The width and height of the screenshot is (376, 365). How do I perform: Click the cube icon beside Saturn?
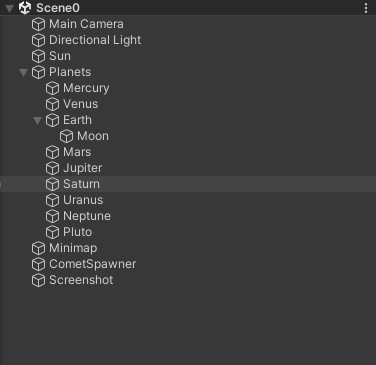pyautogui.click(x=52, y=184)
